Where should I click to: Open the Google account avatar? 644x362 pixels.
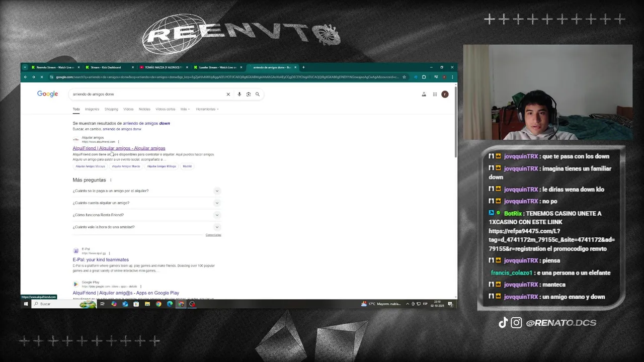pyautogui.click(x=445, y=94)
